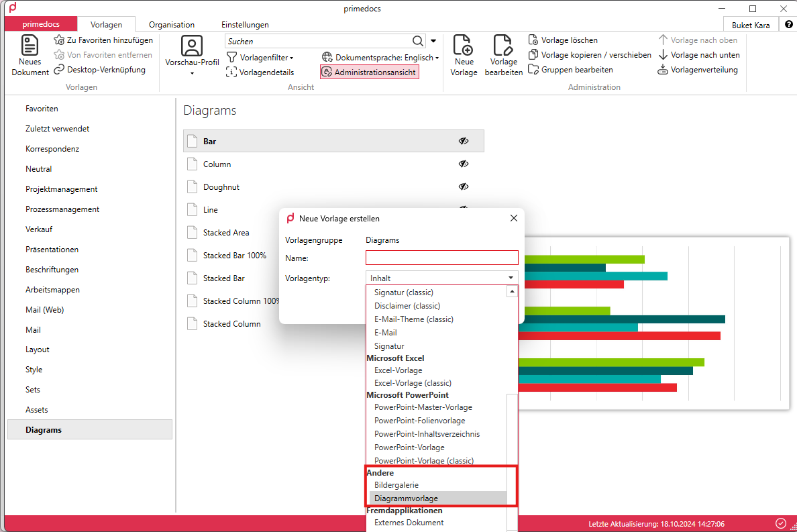Switch to the Einstellungen tab

pyautogui.click(x=245, y=24)
